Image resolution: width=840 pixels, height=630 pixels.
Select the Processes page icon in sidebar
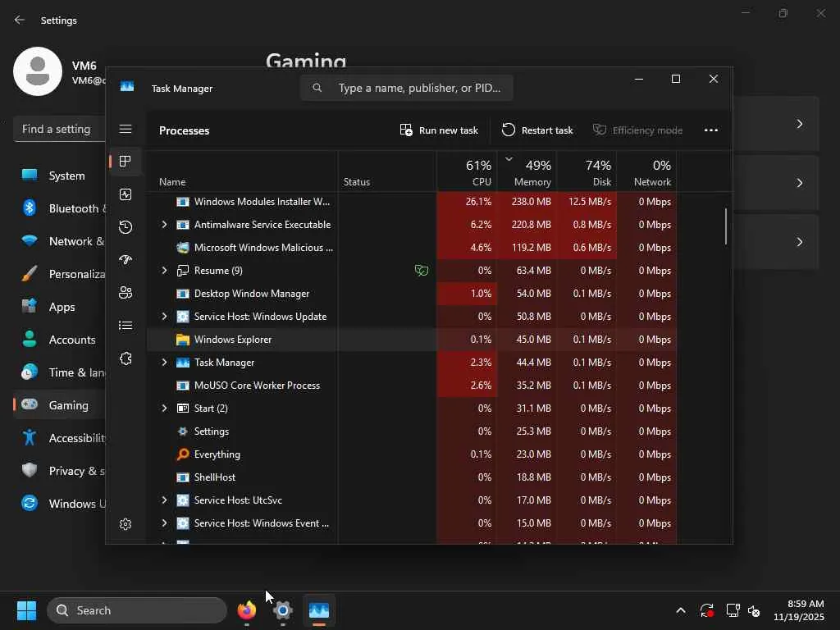tap(126, 162)
